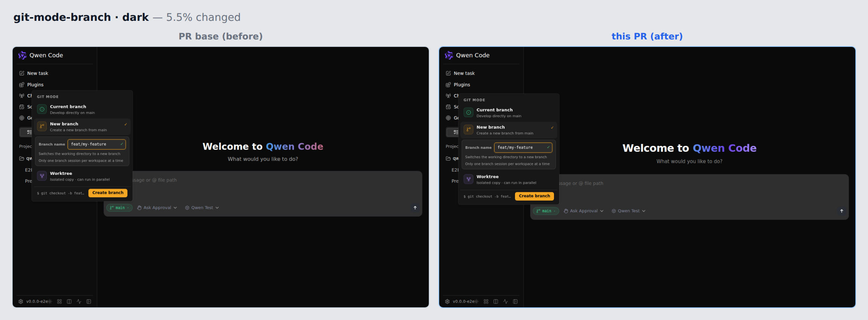Open the main branch selector in after panel
Screen dimensions: 868x320
(x=546, y=211)
